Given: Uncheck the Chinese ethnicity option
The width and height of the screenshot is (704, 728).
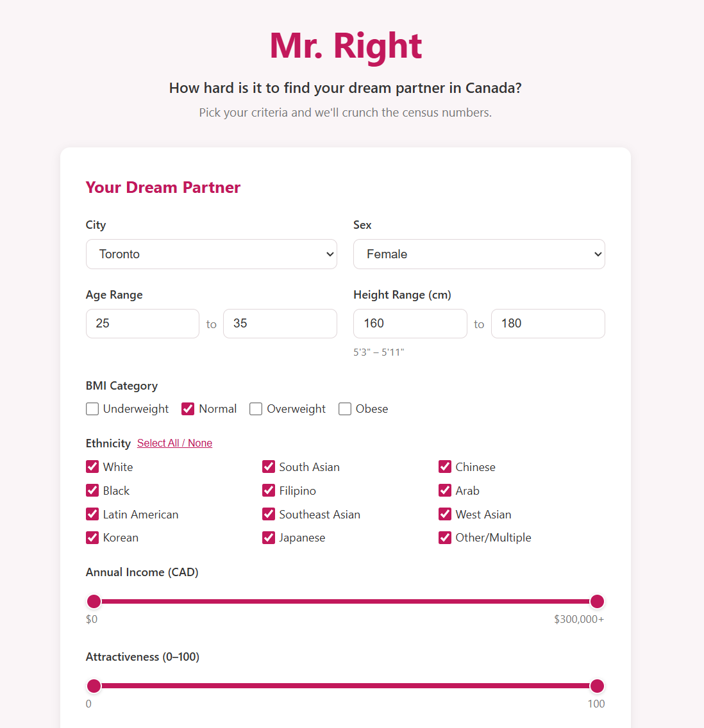Looking at the screenshot, I should pyautogui.click(x=445, y=467).
